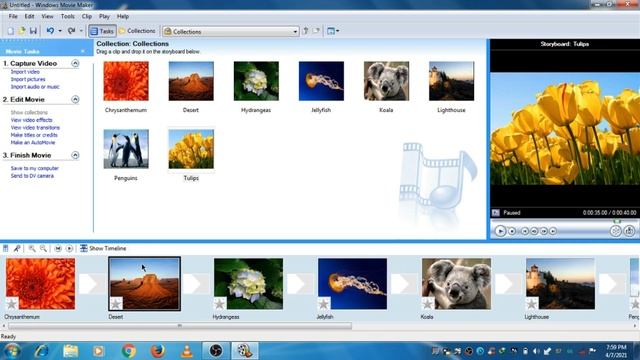Click the Take Picture icon
Image resolution: width=640 pixels, height=360 pixels.
tap(629, 231)
